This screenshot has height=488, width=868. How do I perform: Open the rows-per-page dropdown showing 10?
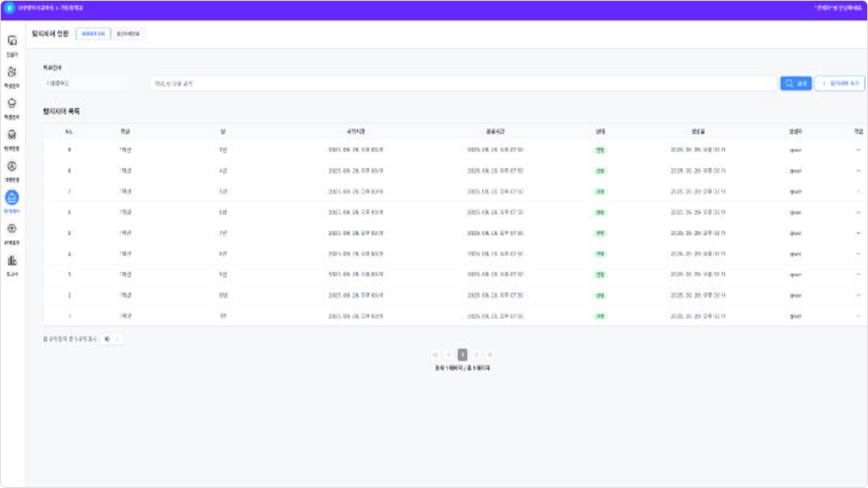click(112, 339)
